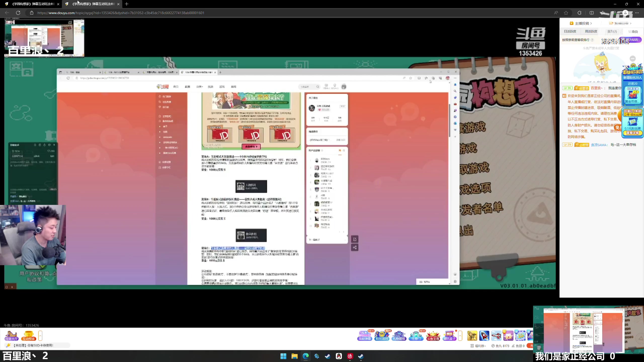644x362 pixels.
Task: Open the 互动预言 prediction icon
Action: 28,336
